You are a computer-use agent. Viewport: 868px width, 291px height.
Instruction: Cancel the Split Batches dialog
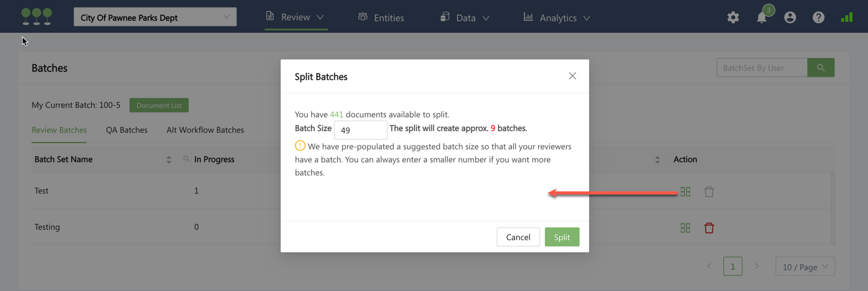(x=518, y=237)
